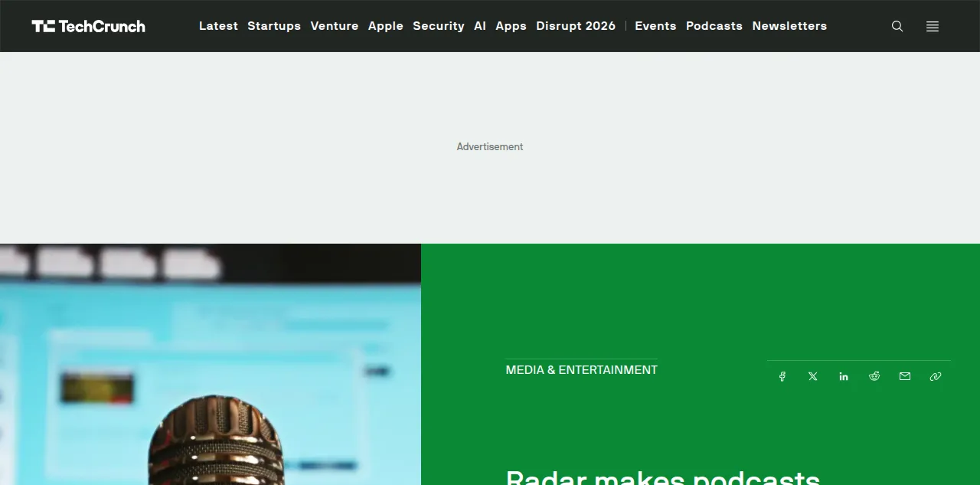The image size is (980, 485).
Task: Open the TechCrunch logo home link
Action: pos(88,26)
